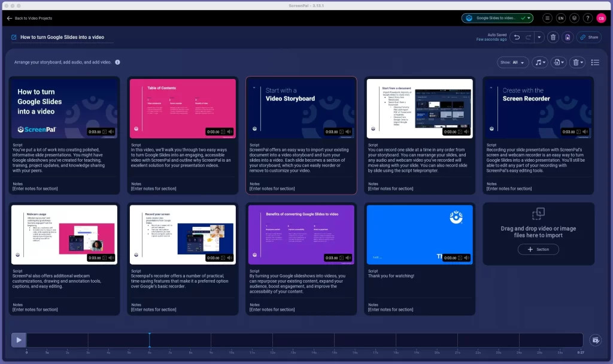Toggle audio on the title slide thumbnail
The width and height of the screenshot is (613, 364).
tap(111, 132)
